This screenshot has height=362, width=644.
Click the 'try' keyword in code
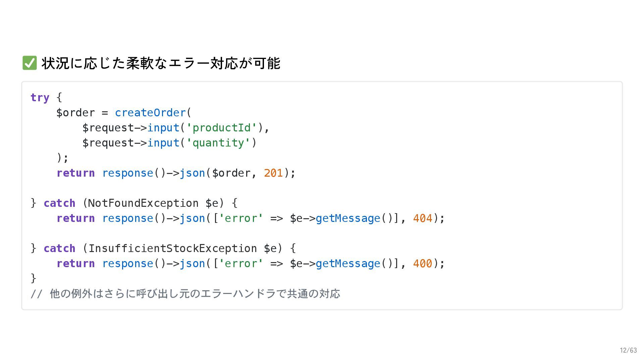click(40, 98)
